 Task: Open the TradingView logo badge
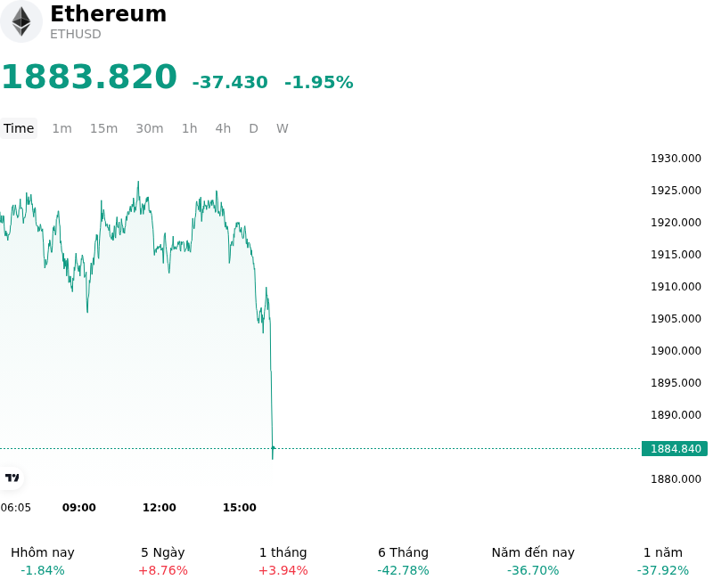pyautogui.click(x=12, y=478)
